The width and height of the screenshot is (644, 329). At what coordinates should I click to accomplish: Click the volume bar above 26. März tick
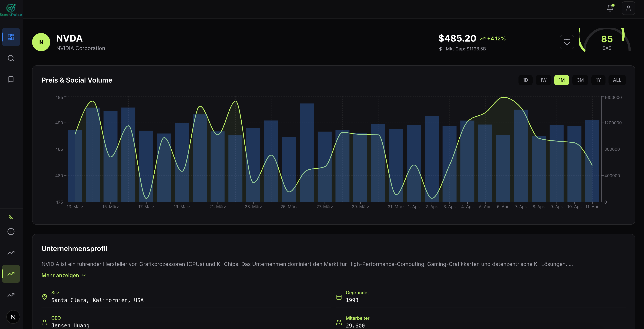[307, 153]
